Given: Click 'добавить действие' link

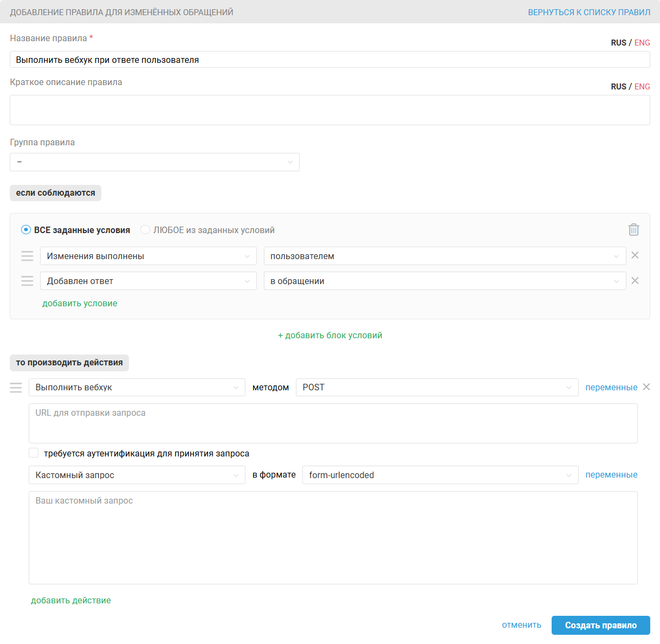Looking at the screenshot, I should (x=71, y=600).
